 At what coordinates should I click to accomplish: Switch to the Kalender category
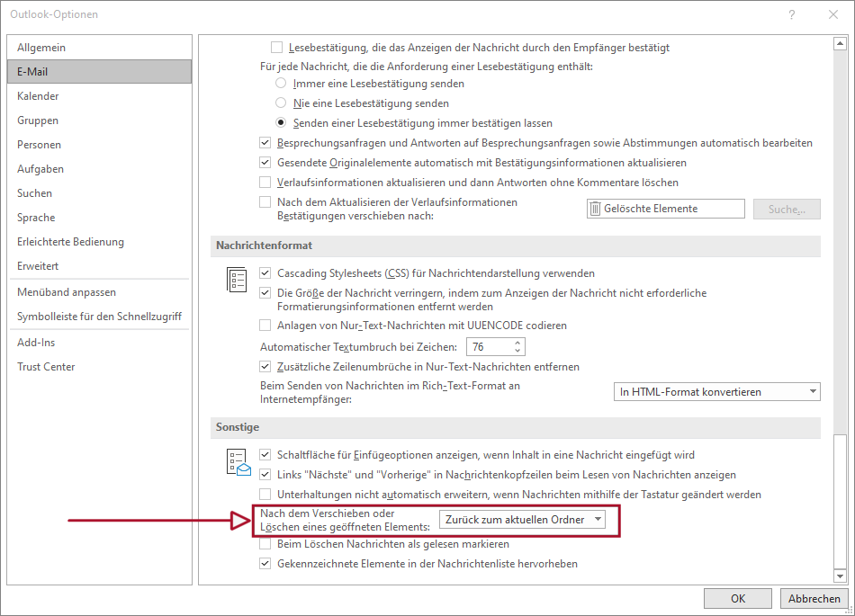(x=40, y=95)
